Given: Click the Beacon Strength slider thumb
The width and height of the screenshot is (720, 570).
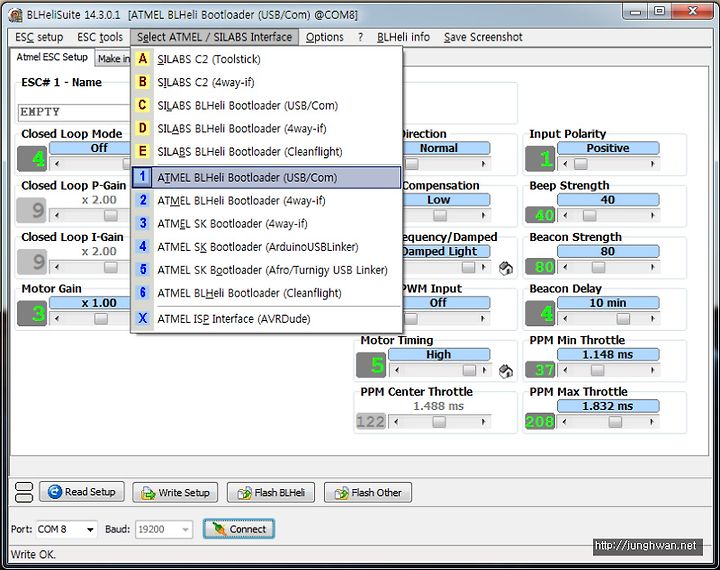Looking at the screenshot, I should click(x=598, y=267).
